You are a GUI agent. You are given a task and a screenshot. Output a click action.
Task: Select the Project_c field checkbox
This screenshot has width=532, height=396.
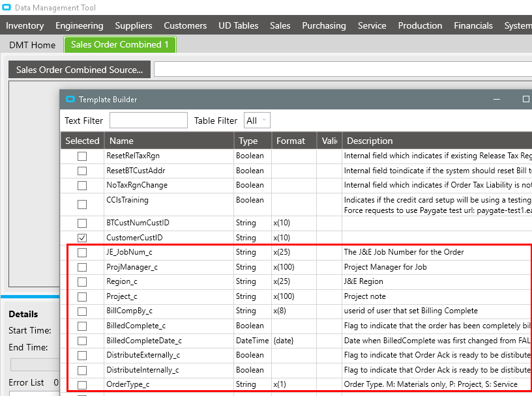click(x=82, y=296)
